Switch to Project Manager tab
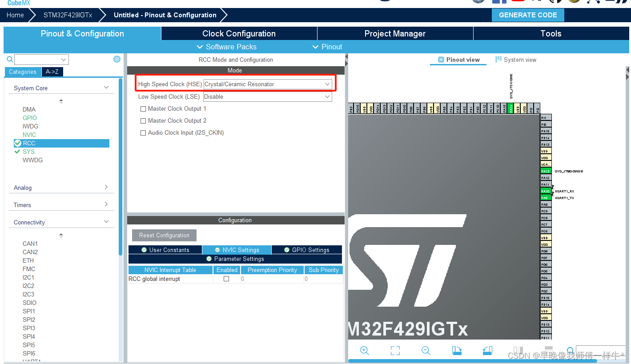 click(x=395, y=33)
